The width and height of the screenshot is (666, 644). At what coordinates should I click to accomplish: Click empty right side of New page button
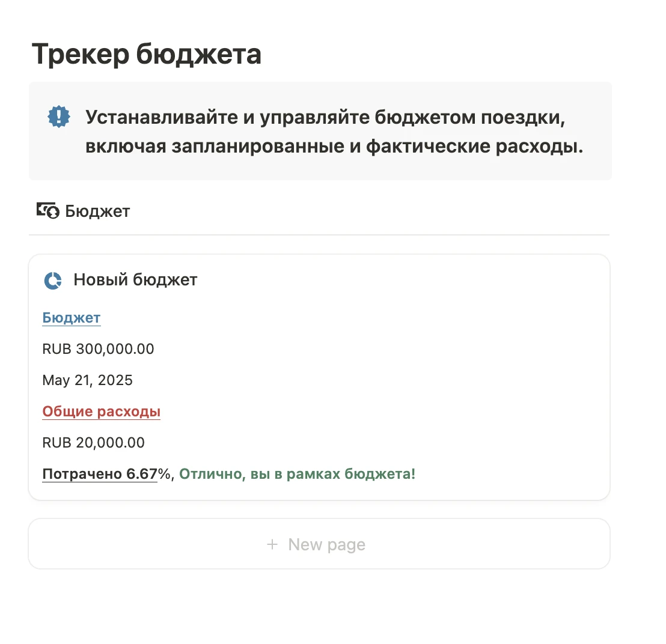pos(511,544)
